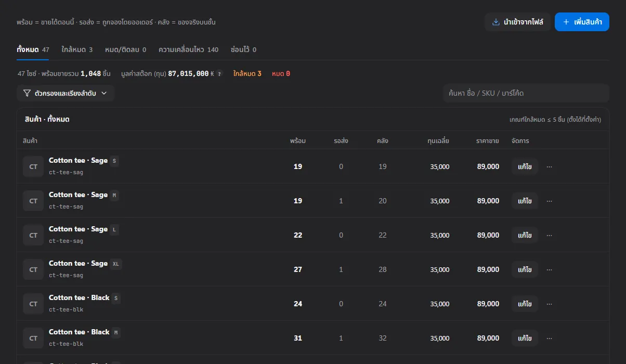This screenshot has height=364, width=626.
Task: Click the นำเข้าจากไฟล์ import button
Action: 517,22
